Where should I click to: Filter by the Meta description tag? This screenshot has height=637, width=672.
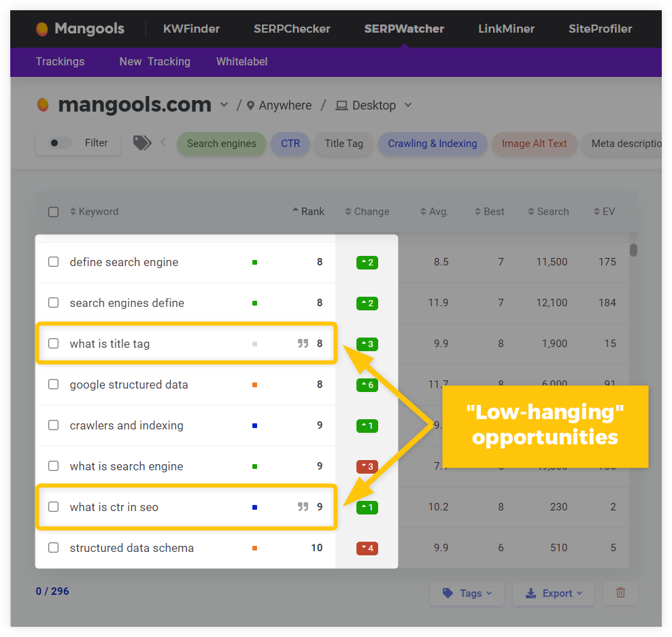click(622, 144)
